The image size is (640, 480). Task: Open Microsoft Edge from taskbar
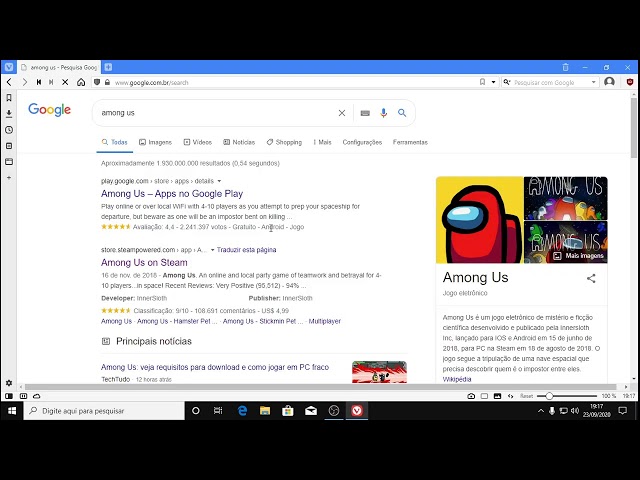pyautogui.click(x=242, y=411)
